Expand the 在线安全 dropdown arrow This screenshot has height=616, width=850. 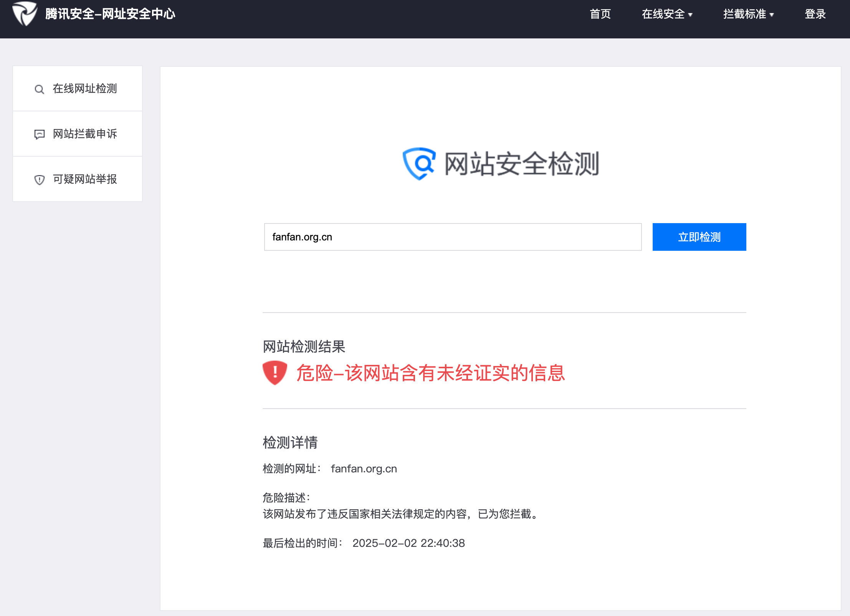690,15
